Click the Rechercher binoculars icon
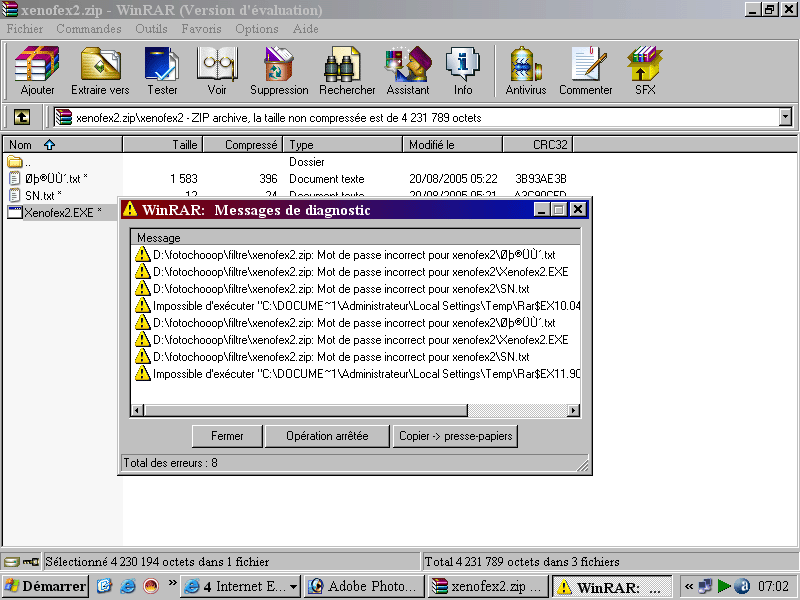Screen dimensions: 800x600 (342, 64)
